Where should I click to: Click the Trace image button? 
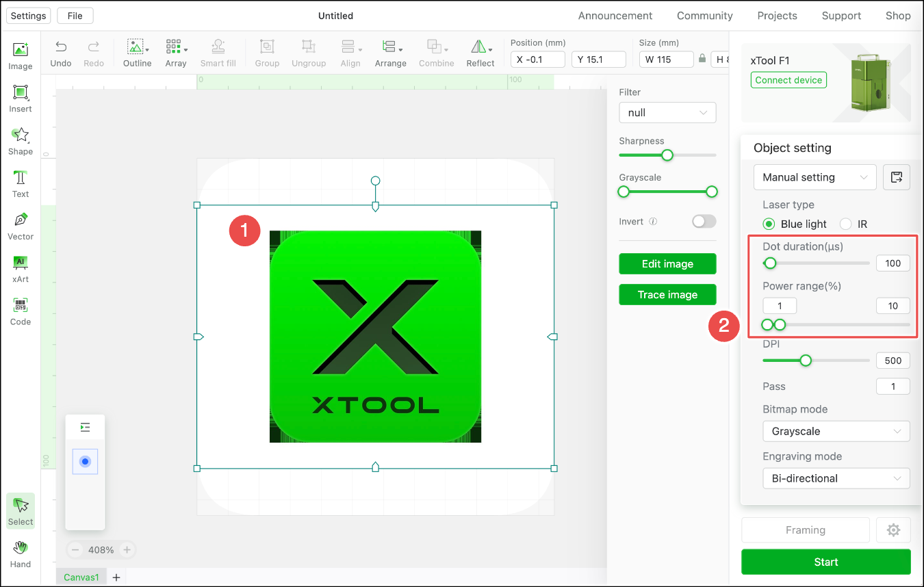(667, 294)
